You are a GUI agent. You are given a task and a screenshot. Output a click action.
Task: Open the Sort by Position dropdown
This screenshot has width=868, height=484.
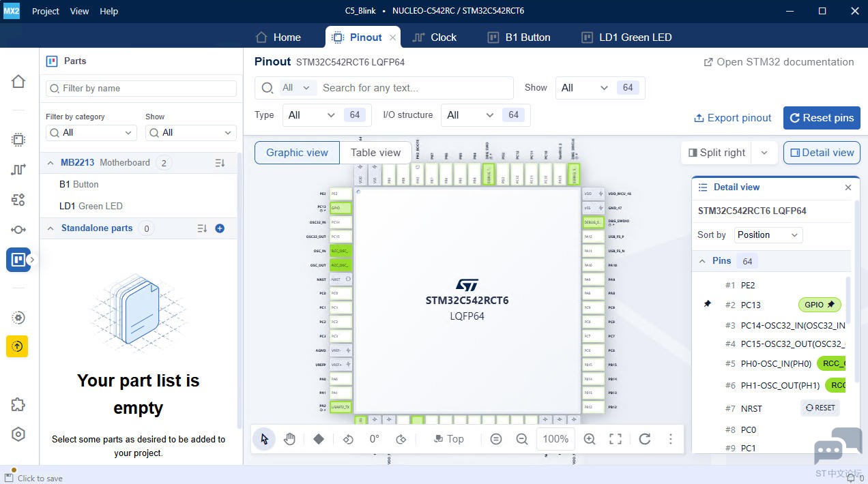click(768, 235)
